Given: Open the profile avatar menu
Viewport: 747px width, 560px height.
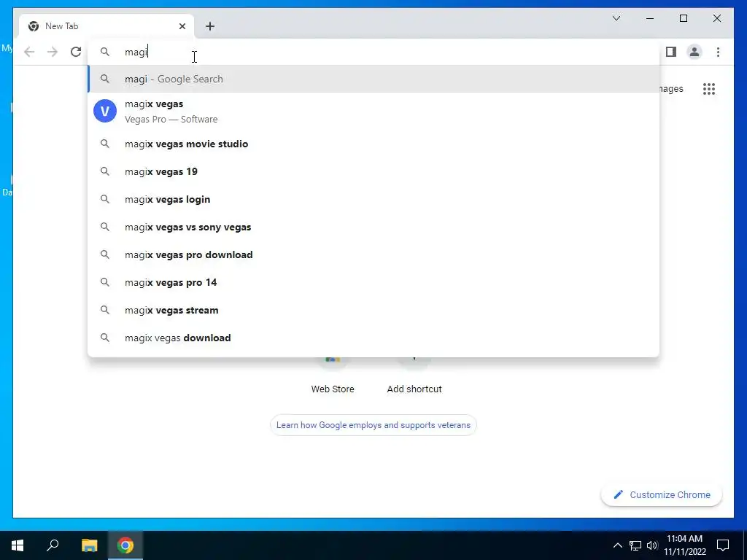Looking at the screenshot, I should pyautogui.click(x=694, y=52).
